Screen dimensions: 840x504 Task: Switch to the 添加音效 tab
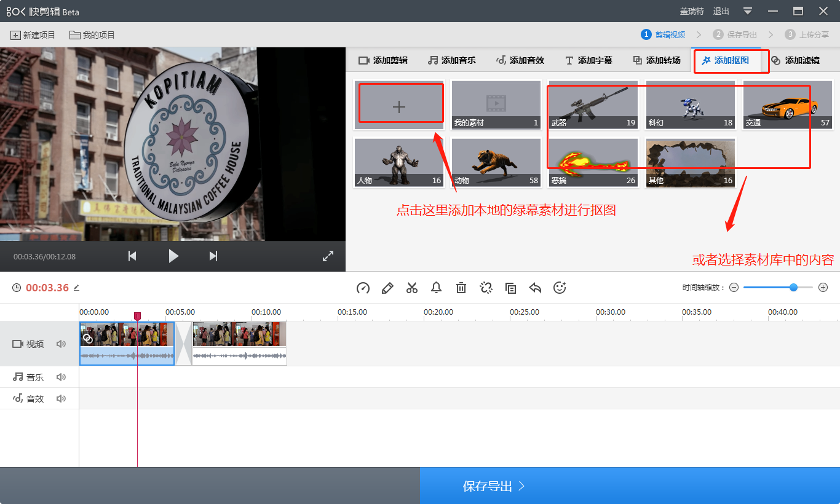(520, 60)
